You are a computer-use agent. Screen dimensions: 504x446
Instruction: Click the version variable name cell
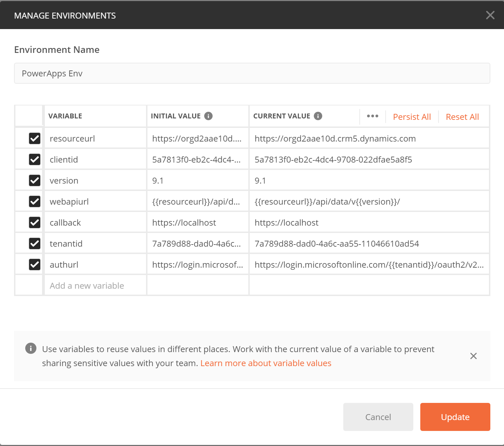(x=95, y=180)
